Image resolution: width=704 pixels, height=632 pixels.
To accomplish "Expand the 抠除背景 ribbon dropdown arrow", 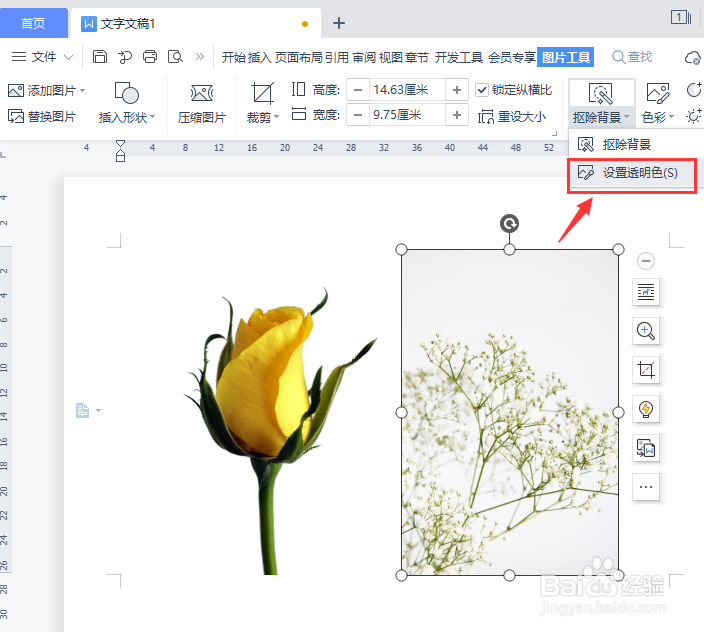I will [x=626, y=117].
